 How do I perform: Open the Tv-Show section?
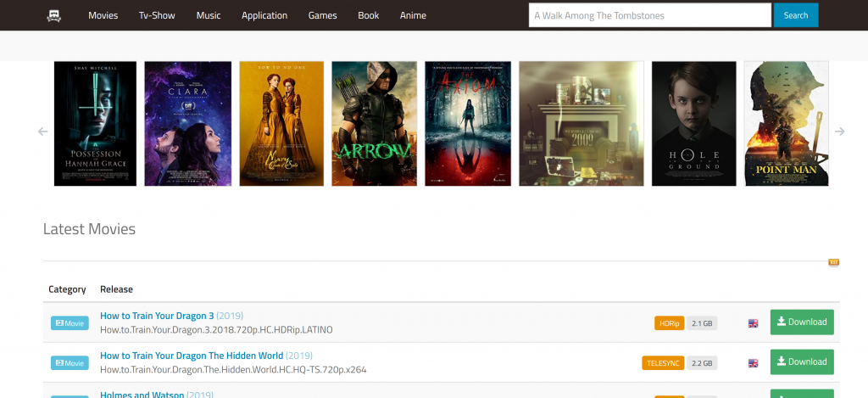pyautogui.click(x=157, y=15)
